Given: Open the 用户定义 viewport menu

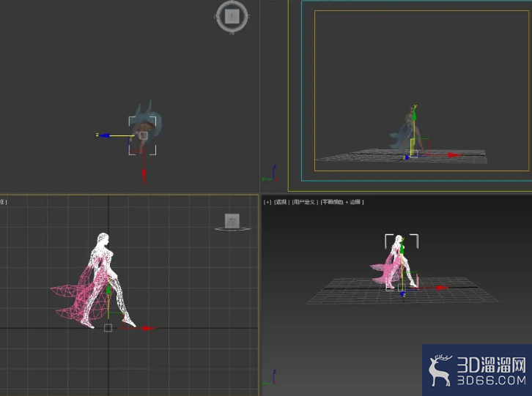Looking at the screenshot, I should [x=304, y=202].
